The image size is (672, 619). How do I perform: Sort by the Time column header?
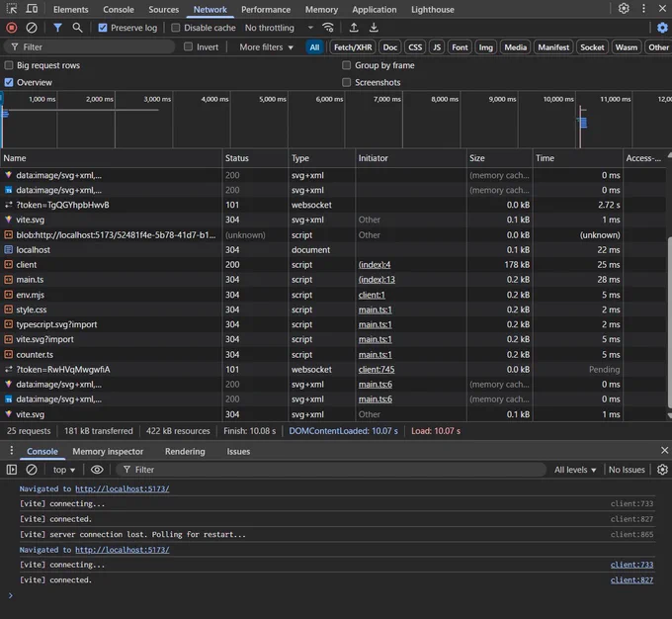click(x=577, y=158)
